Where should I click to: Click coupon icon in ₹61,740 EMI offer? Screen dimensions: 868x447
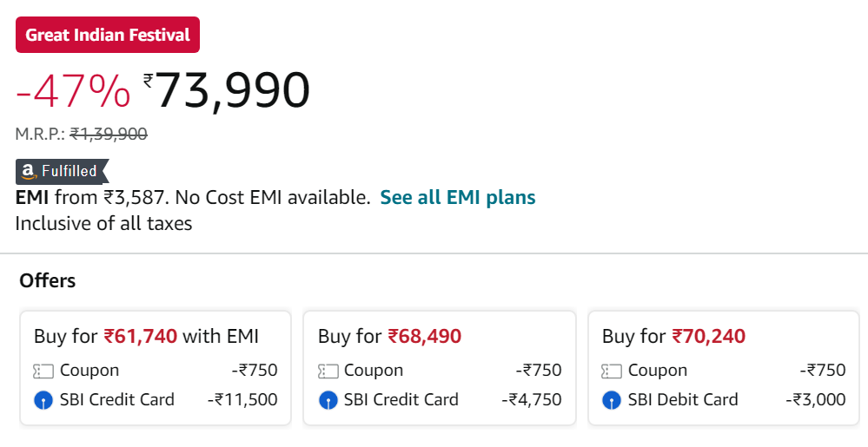(x=43, y=371)
